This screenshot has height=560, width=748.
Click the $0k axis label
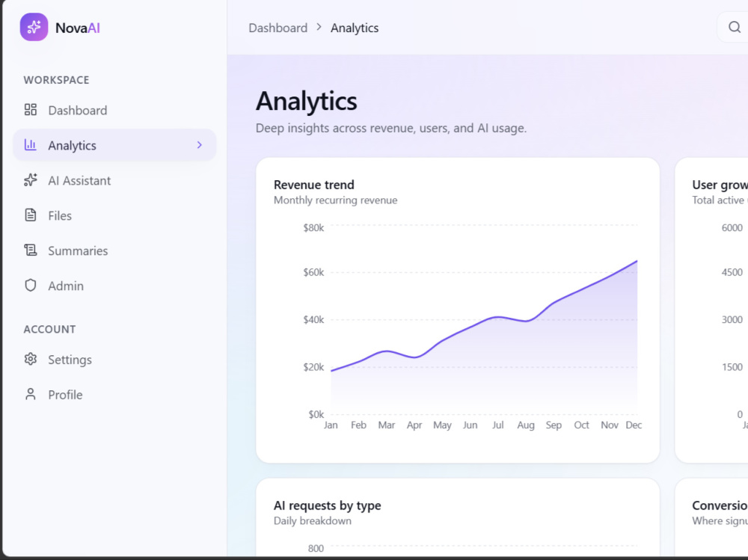[x=316, y=414]
